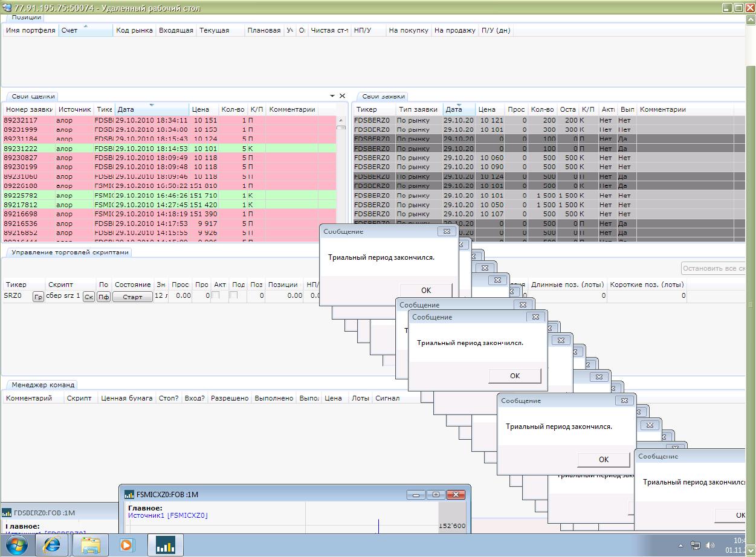Click the volume speaker tray icon

710,546
